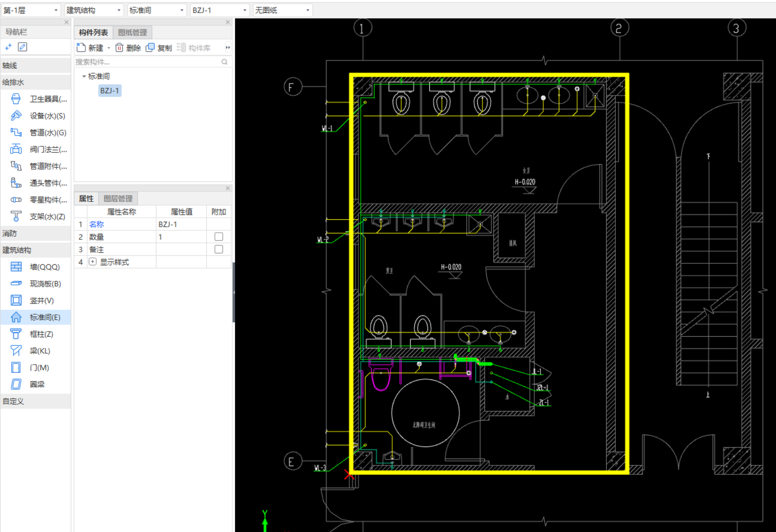Viewport: 776px width, 532px height.
Task: Select the 竖井(V) shaft tool
Action: (36, 300)
